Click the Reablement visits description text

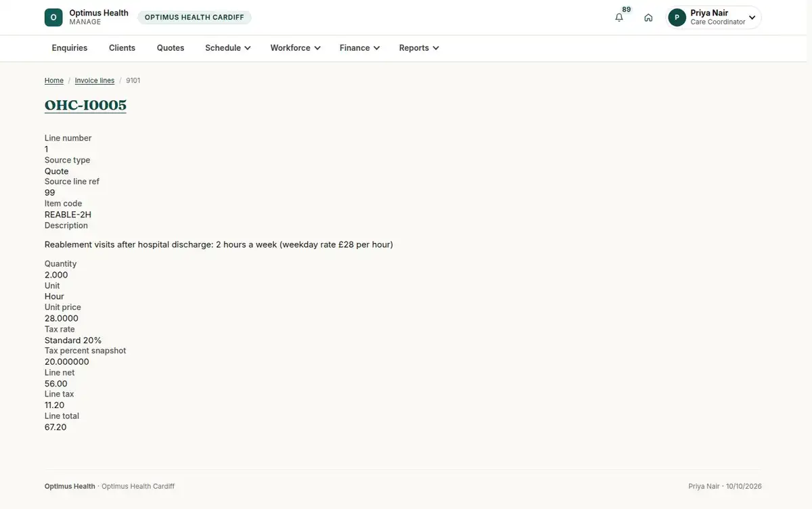pos(219,244)
